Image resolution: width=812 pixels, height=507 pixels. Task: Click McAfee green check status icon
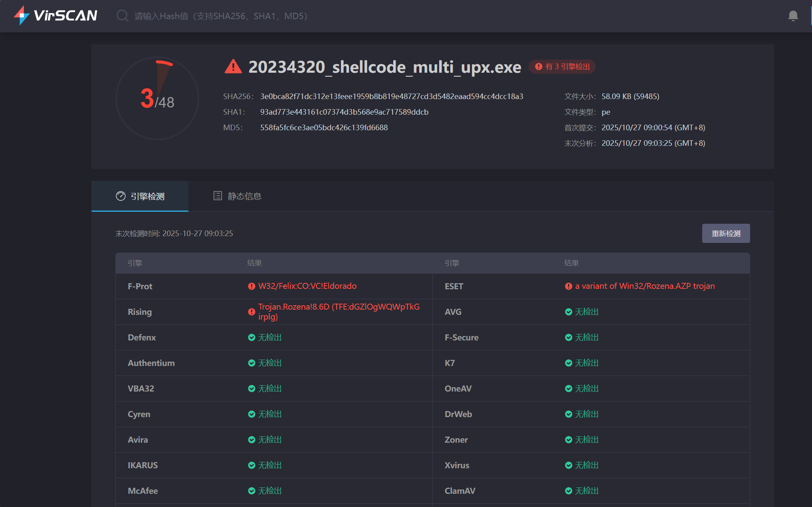(252, 491)
